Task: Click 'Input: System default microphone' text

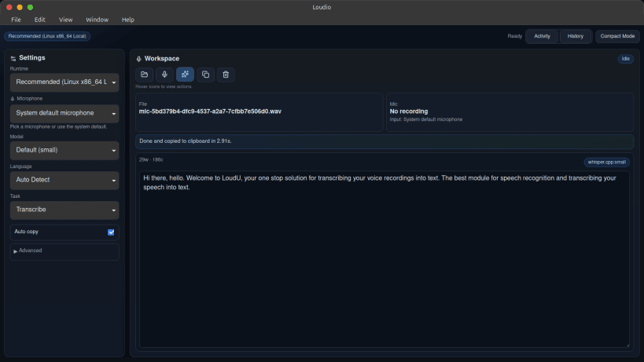Action: (x=426, y=119)
